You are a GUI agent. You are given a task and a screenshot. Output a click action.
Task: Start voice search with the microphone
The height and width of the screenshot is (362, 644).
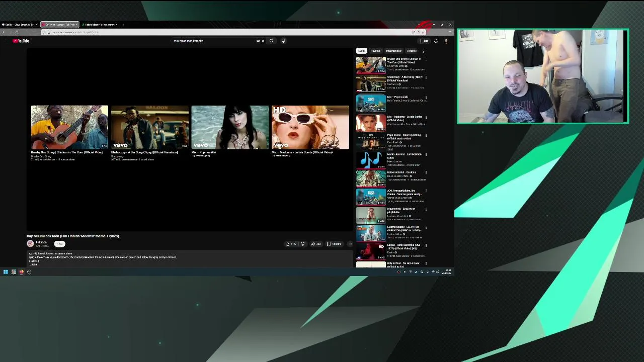283,41
